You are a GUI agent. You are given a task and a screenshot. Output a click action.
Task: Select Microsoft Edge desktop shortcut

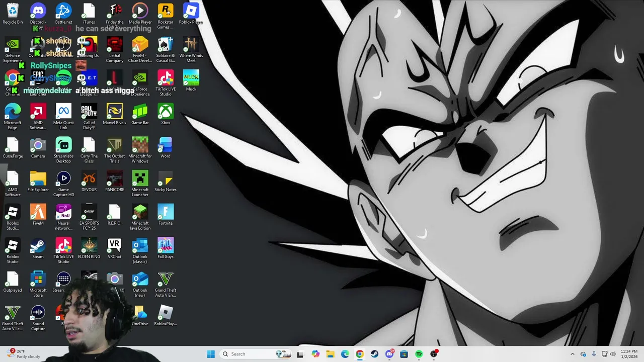click(x=13, y=117)
